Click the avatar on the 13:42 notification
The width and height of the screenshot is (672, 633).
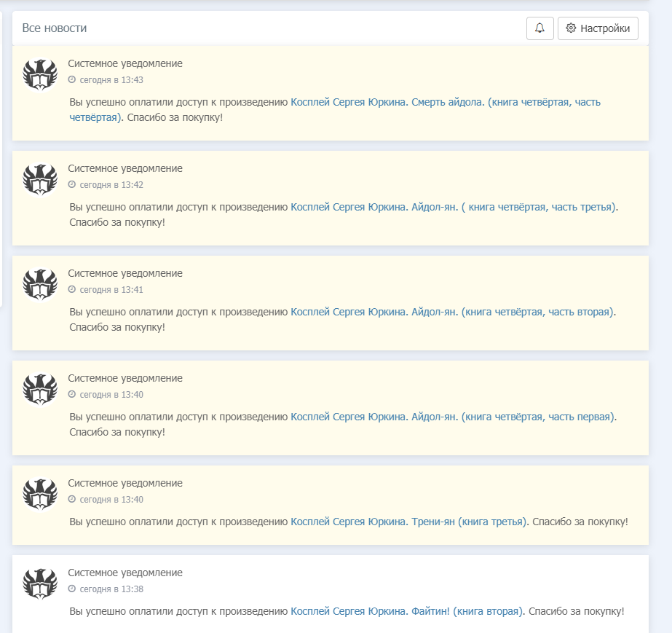(40, 179)
